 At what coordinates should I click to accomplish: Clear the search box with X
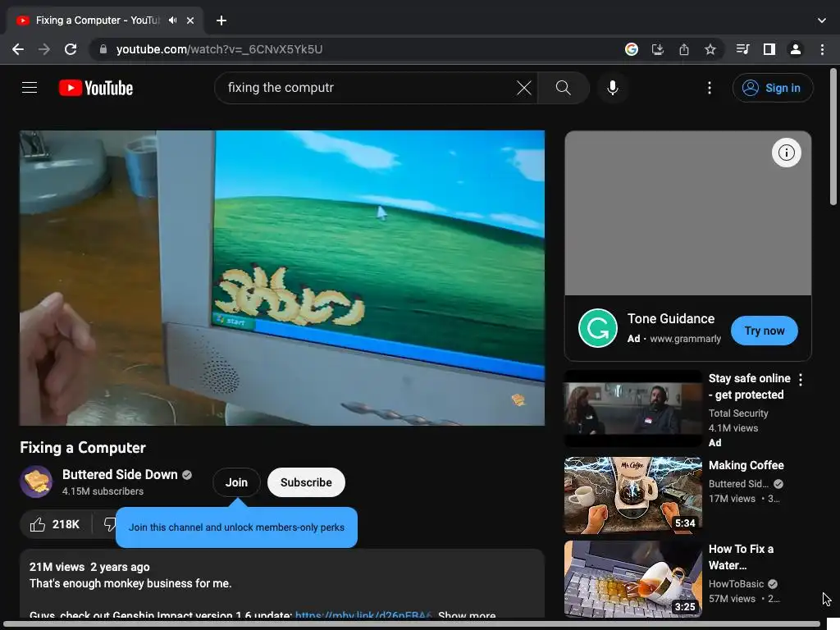[524, 88]
